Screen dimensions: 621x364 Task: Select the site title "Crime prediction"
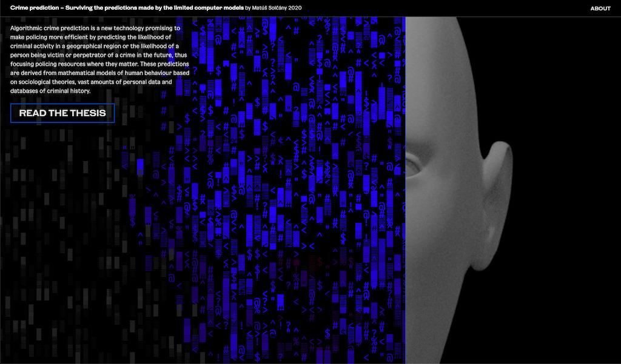[x=33, y=8]
